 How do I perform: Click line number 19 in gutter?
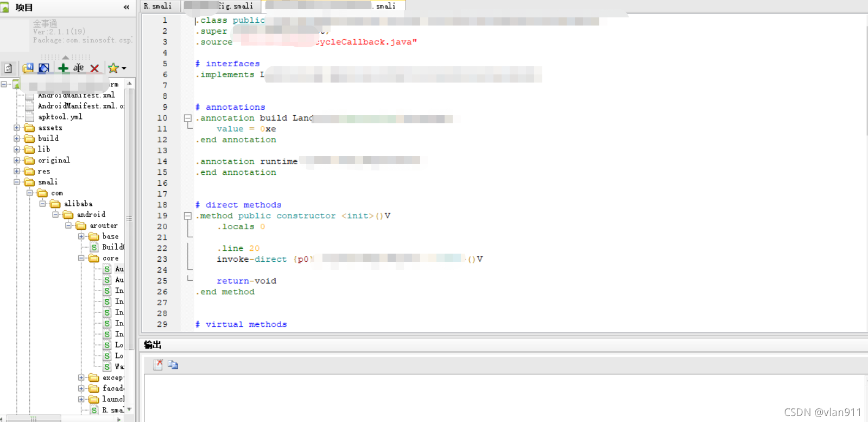click(162, 216)
